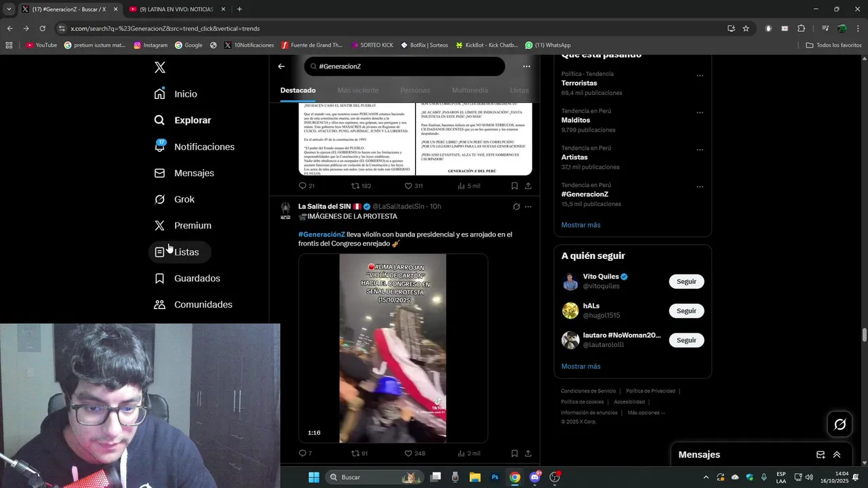Open #GeneracionZ trend in sidebar
This screenshot has height=488, width=868.
pyautogui.click(x=585, y=194)
